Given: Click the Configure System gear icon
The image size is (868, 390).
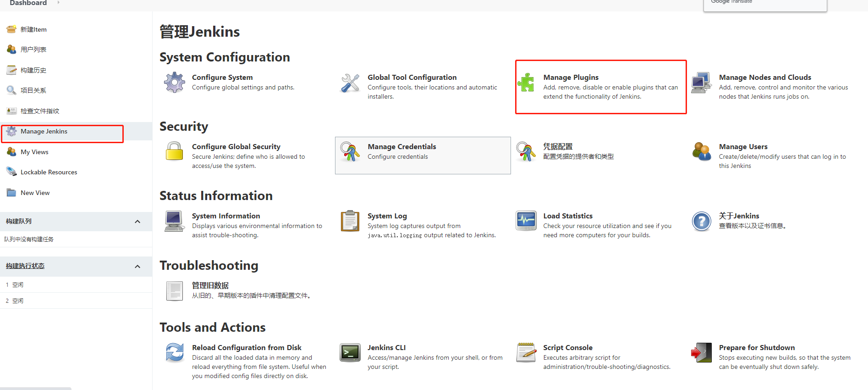Looking at the screenshot, I should (175, 83).
